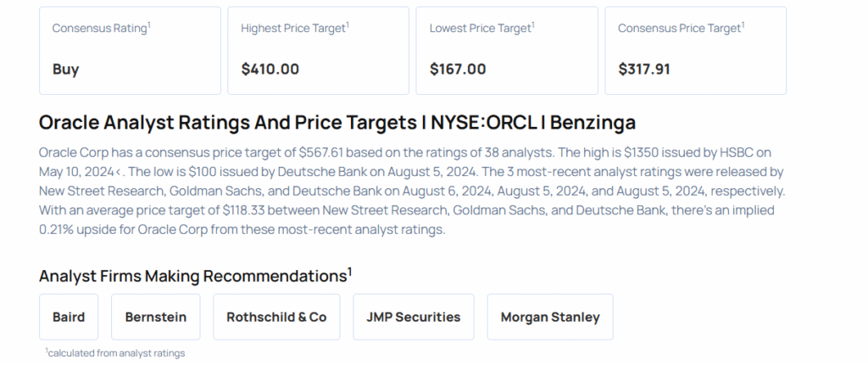This screenshot has width=868, height=365.
Task: Click the 'calculated from analyst ratings' footnote
Action: tap(115, 352)
